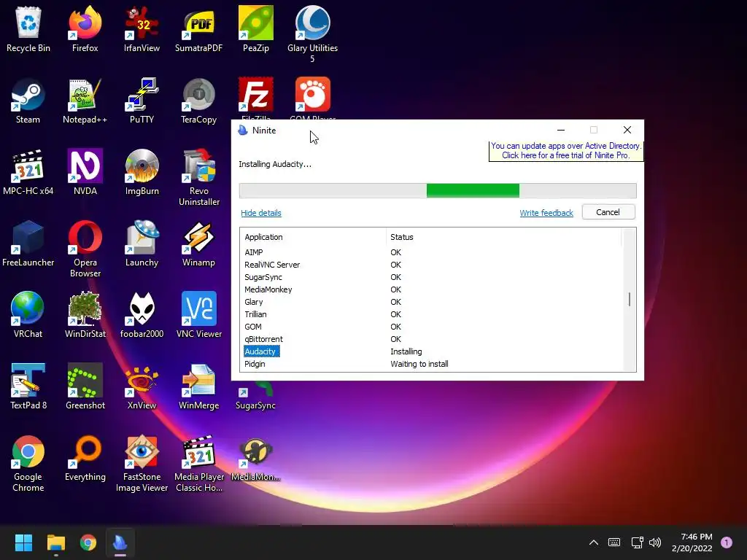
Task: Open the Windows Start menu
Action: 23,542
